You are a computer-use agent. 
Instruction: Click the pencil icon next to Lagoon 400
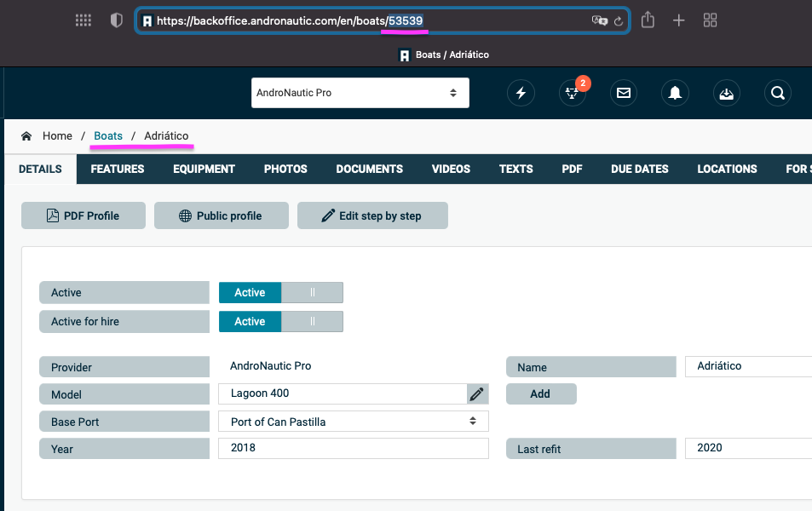477,394
